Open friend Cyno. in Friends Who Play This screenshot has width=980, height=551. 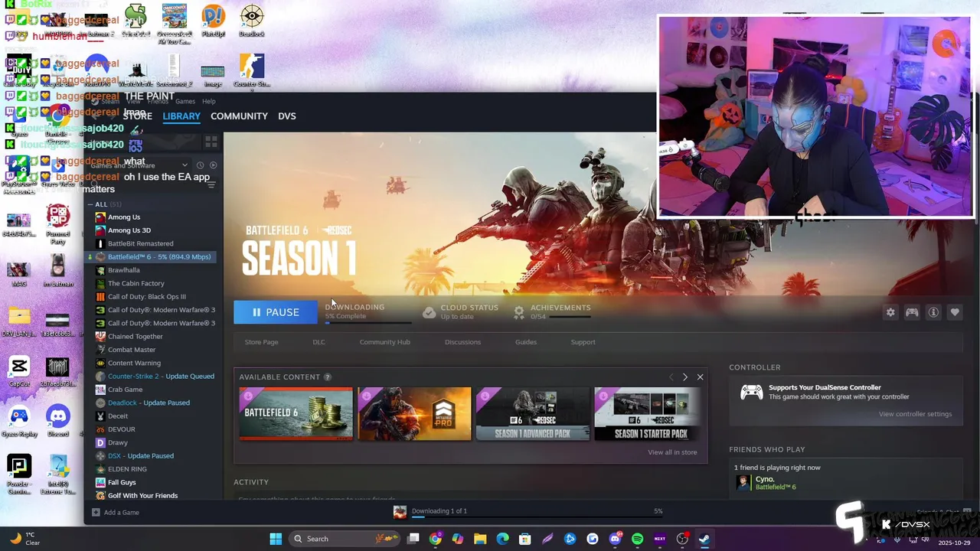[766, 483]
